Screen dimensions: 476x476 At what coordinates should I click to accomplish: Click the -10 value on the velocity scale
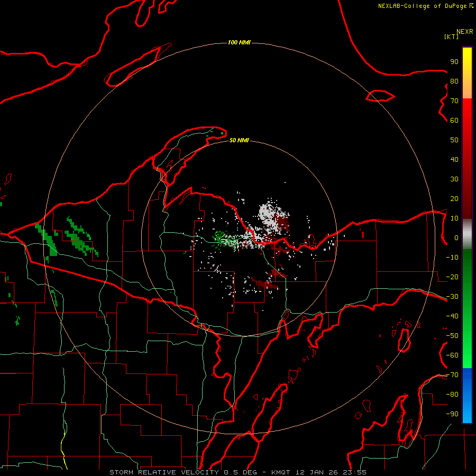pos(452,258)
